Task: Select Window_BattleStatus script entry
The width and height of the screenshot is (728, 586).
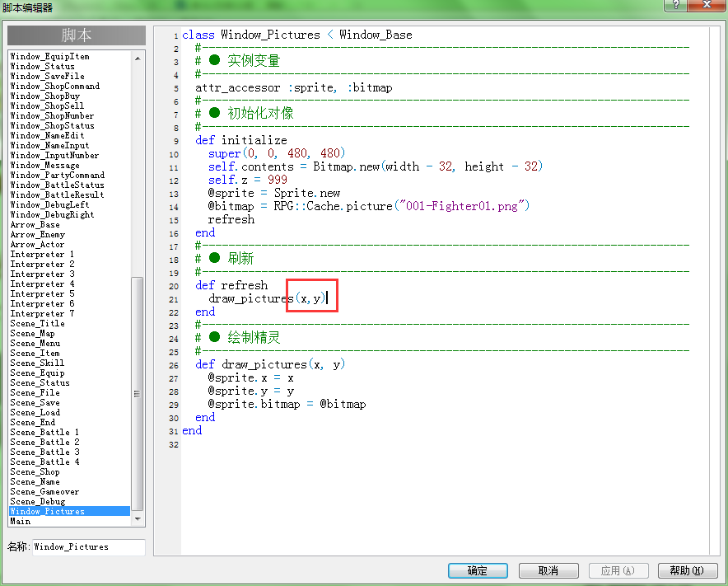Action: tap(57, 185)
